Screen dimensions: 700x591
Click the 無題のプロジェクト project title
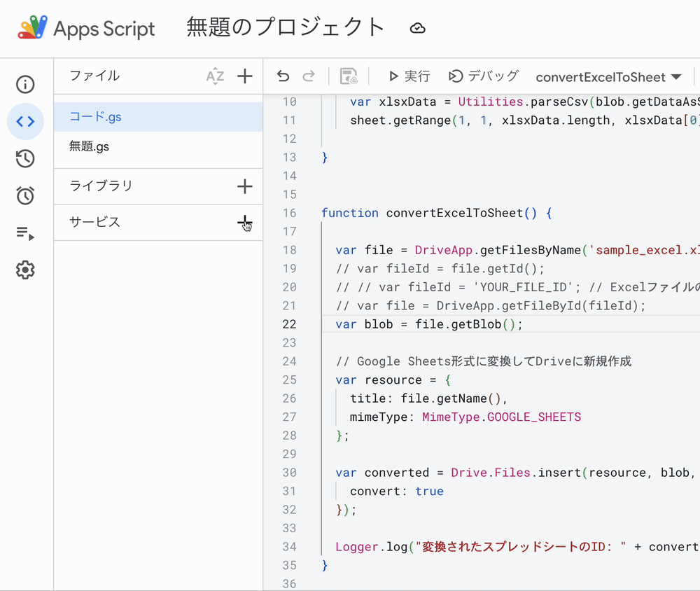coord(286,28)
